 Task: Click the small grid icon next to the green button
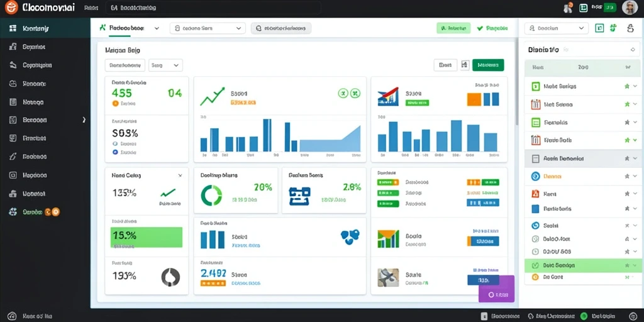[x=465, y=65]
